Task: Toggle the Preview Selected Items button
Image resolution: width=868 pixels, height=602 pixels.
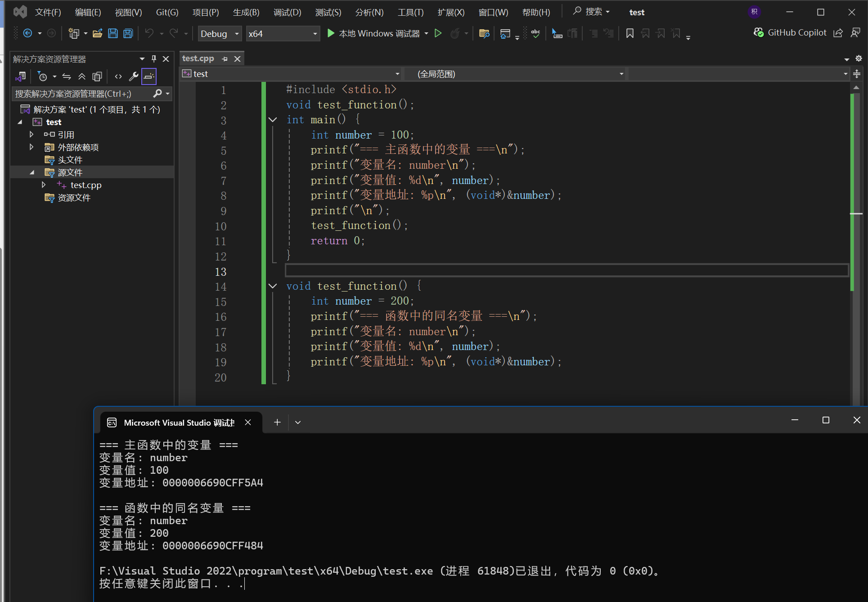Action: tap(149, 76)
